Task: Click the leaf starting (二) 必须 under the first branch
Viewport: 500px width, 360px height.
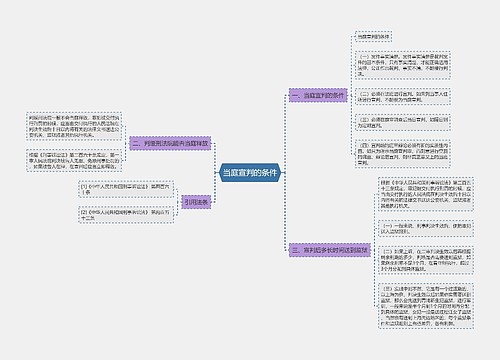Action: tap(403, 97)
